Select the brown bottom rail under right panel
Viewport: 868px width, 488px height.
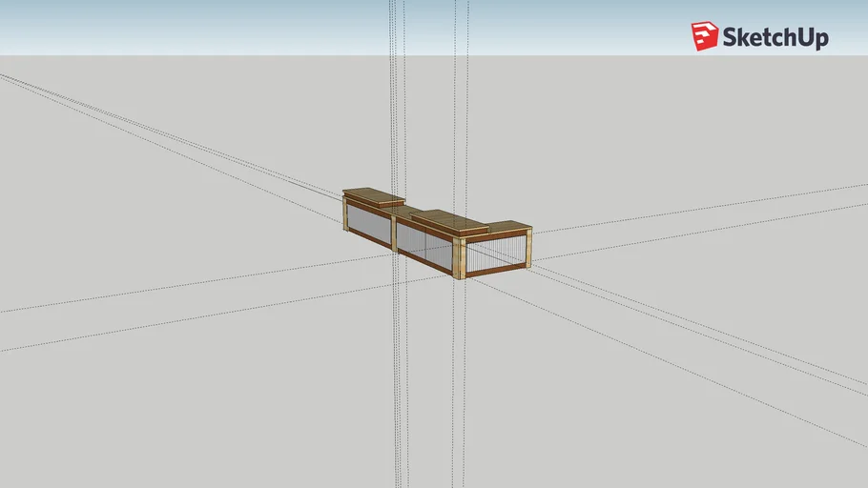pos(496,272)
